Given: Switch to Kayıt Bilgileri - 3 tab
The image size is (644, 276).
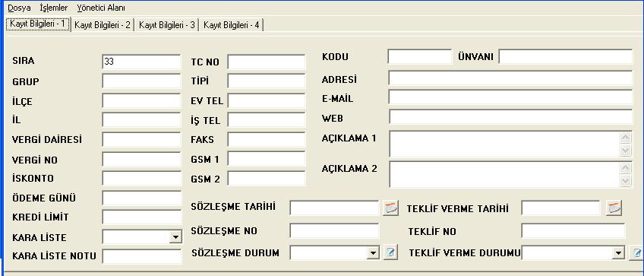Looking at the screenshot, I should point(167,25).
